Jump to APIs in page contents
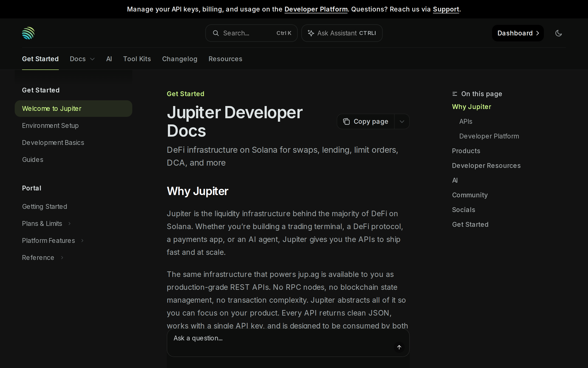588x368 pixels. (466, 121)
